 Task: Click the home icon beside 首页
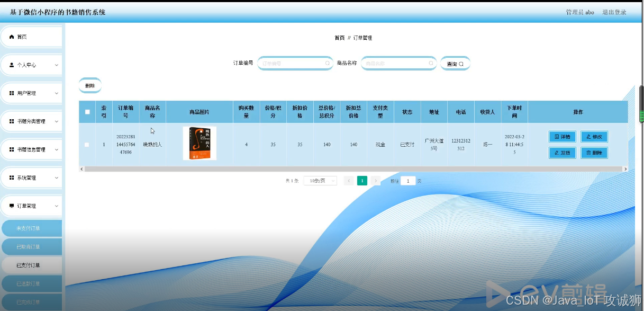pyautogui.click(x=12, y=37)
